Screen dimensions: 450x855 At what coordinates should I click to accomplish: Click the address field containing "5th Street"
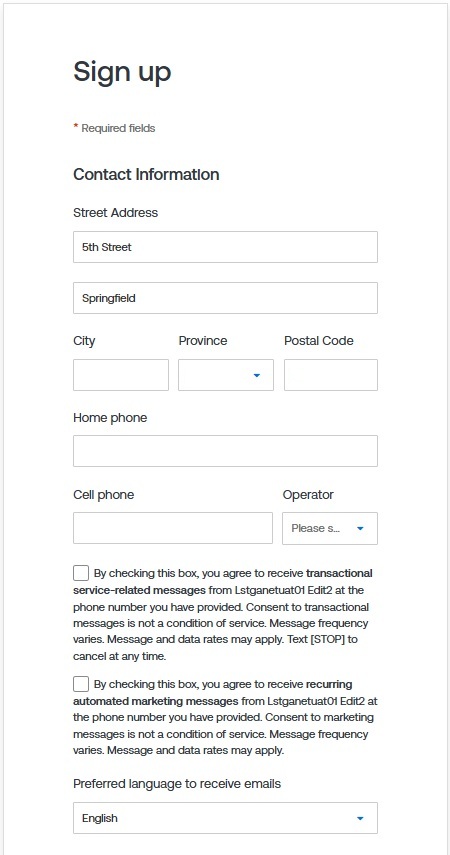pos(225,247)
